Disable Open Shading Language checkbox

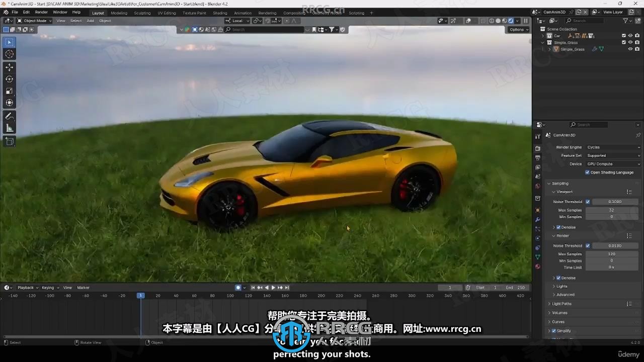coord(587,172)
